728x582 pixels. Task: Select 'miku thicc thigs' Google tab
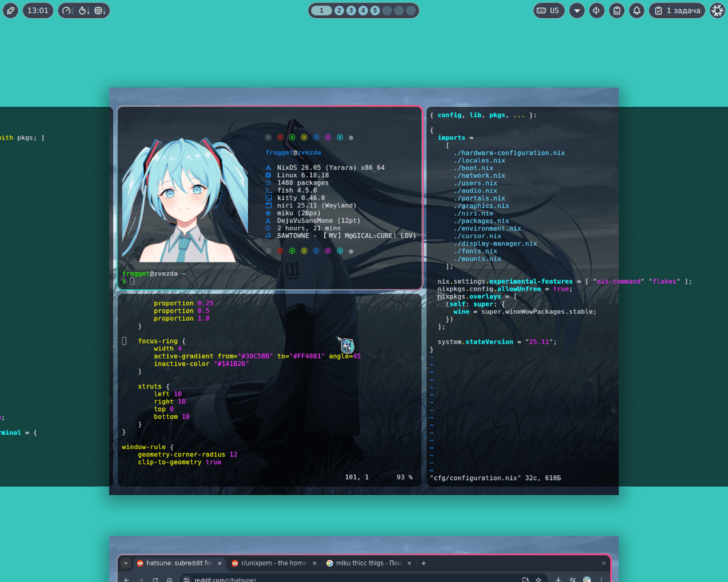click(369, 563)
